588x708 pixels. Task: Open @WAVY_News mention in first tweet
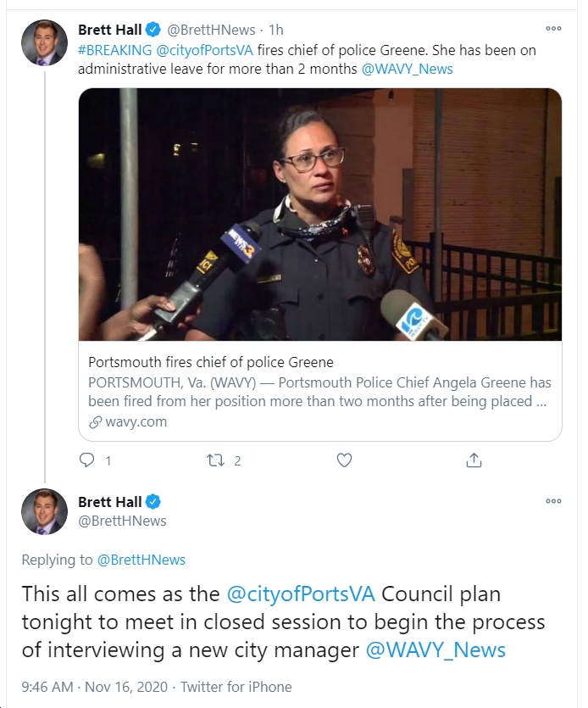407,69
